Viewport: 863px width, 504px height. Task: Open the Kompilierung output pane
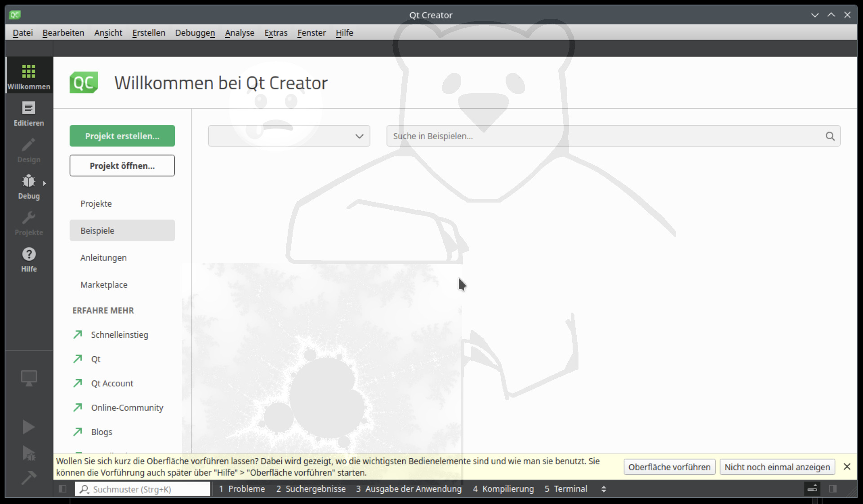[503, 489]
